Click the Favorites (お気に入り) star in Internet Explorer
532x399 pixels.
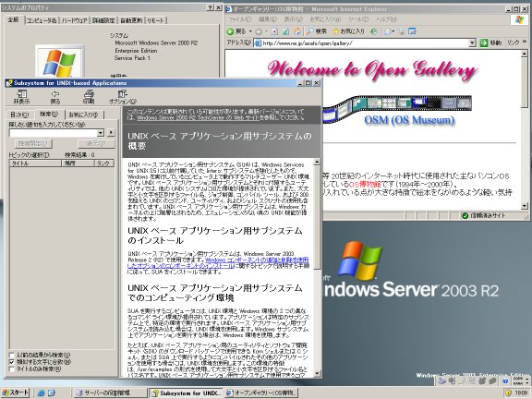point(348,31)
